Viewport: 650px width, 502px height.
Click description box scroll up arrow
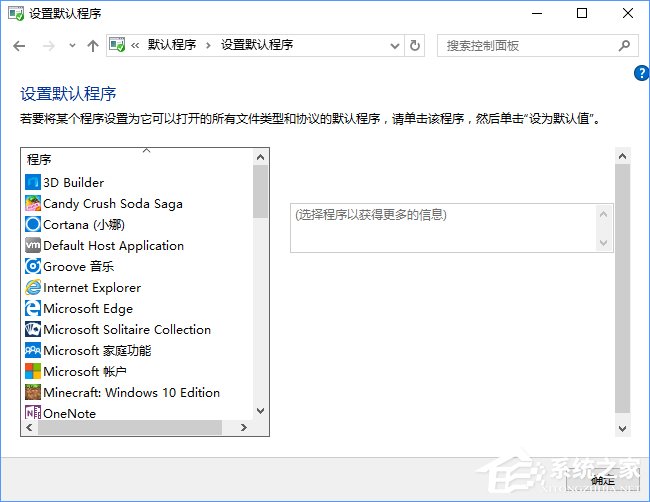[604, 214]
